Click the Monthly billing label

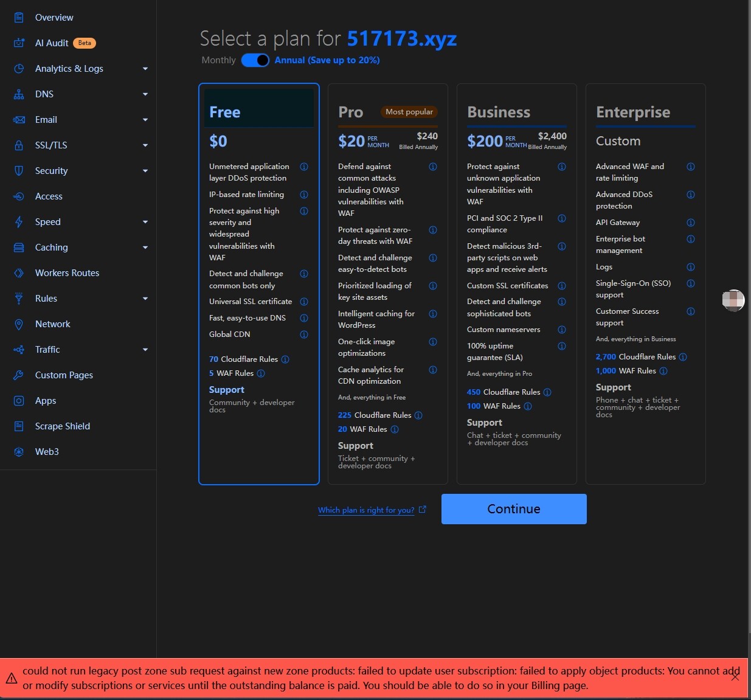click(218, 60)
